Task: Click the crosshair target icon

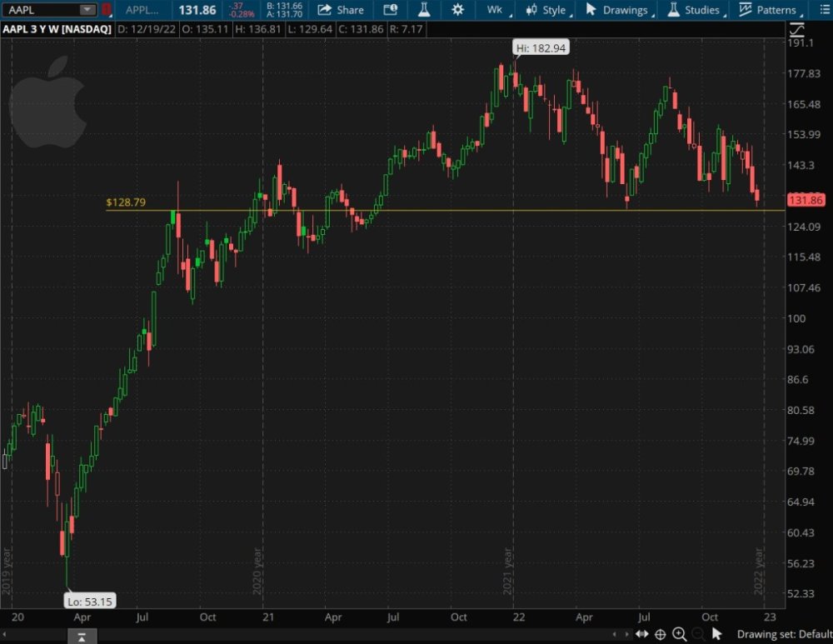Action: 660,634
